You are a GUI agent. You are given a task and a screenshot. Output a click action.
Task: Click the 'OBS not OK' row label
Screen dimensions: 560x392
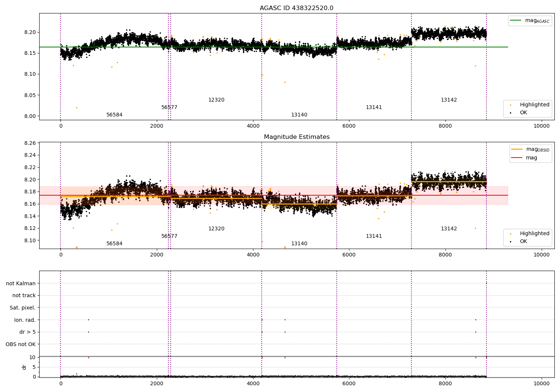[x=21, y=344]
